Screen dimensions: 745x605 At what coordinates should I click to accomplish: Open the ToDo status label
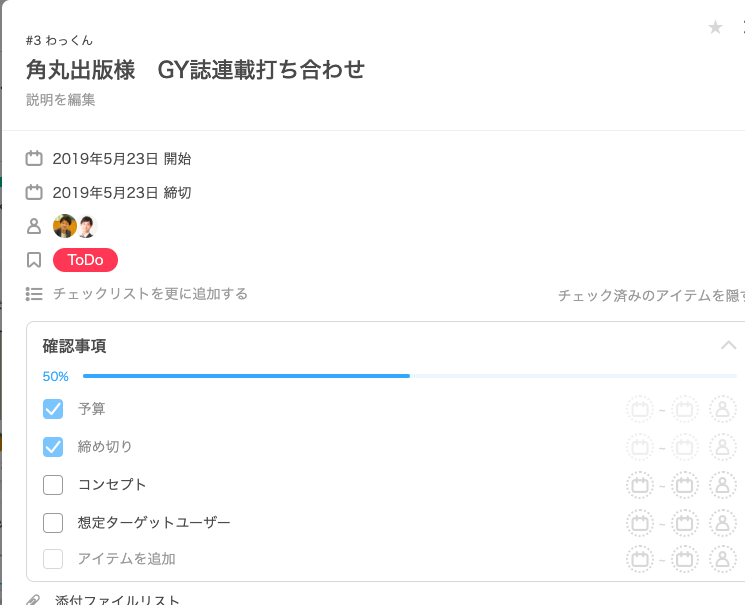point(86,260)
